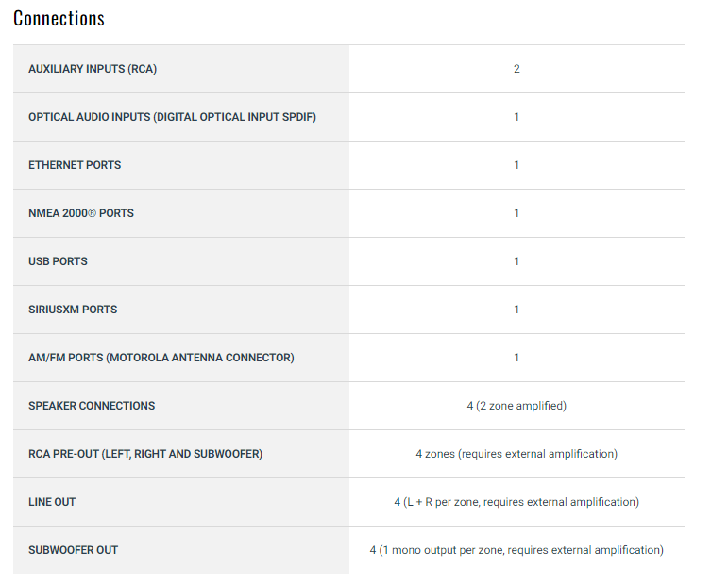
Task: Click the USB Ports row label
Action: pos(58,261)
